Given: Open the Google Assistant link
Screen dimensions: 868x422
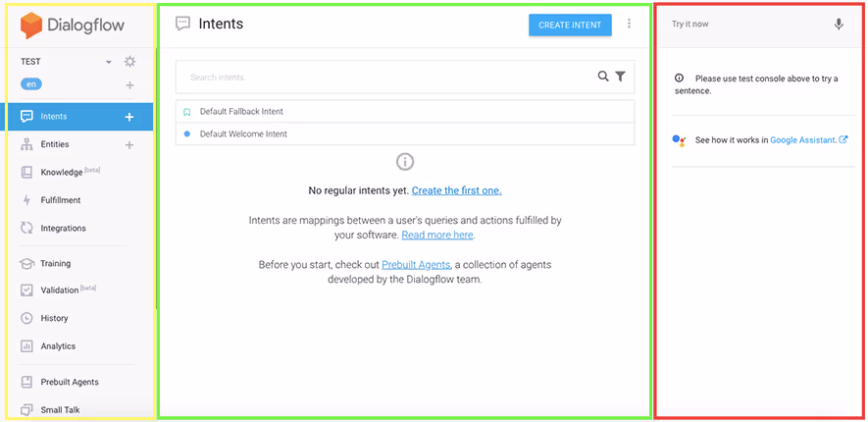Looking at the screenshot, I should click(x=803, y=140).
